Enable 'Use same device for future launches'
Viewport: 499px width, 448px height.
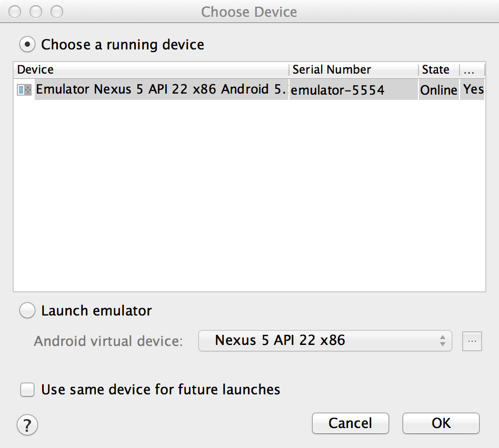pyautogui.click(x=27, y=390)
